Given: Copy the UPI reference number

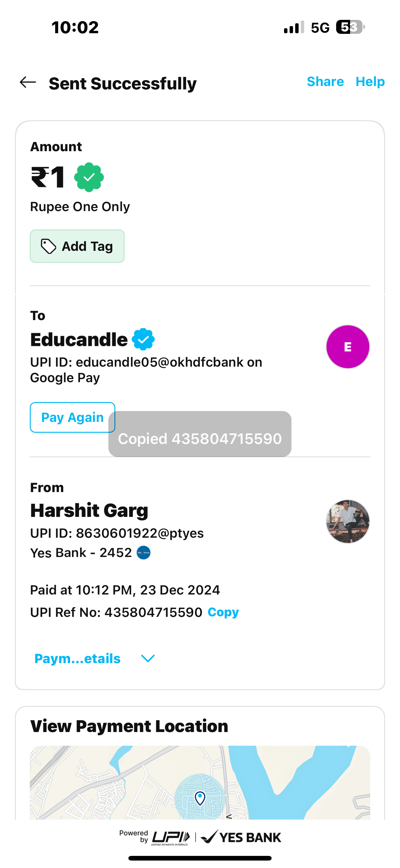Looking at the screenshot, I should point(223,612).
